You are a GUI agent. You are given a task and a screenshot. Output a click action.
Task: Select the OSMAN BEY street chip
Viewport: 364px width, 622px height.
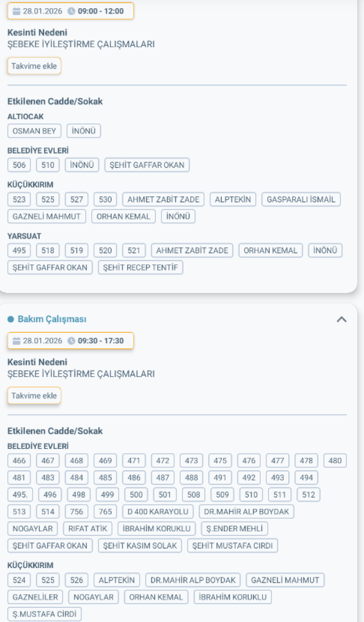(34, 131)
